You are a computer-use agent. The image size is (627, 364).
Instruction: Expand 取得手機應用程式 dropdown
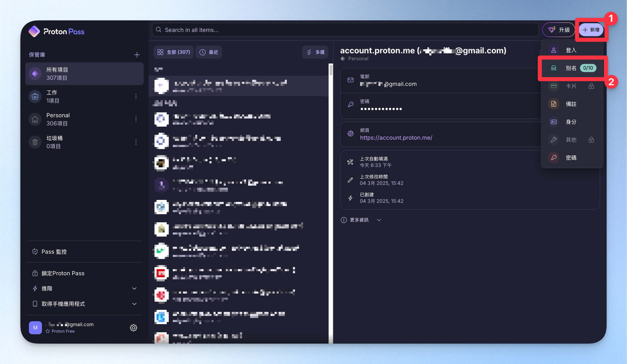[x=134, y=304]
